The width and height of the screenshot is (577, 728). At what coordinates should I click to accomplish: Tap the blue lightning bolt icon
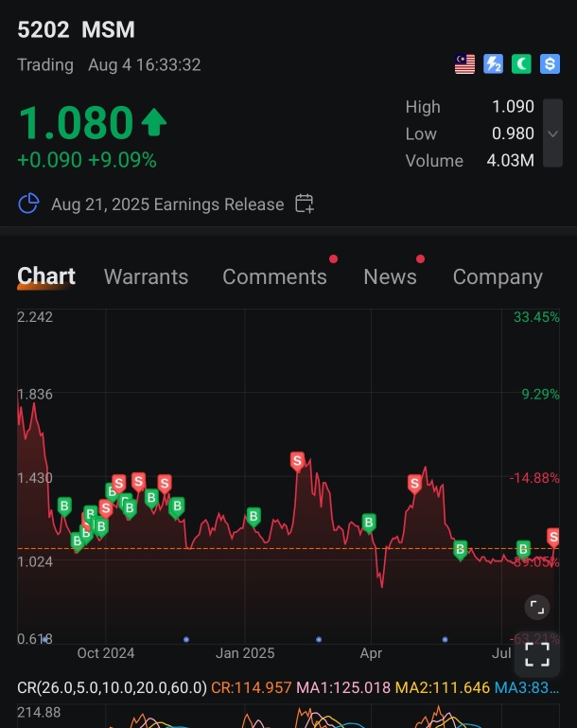coord(493,64)
